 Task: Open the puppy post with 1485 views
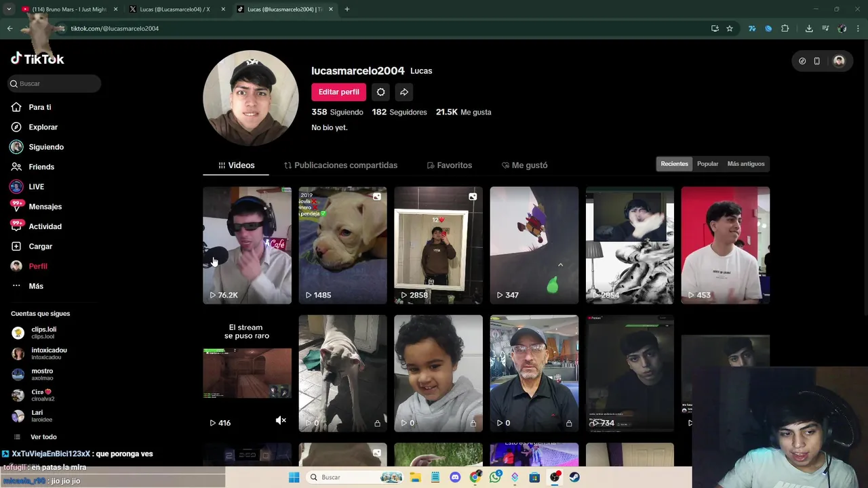[x=342, y=245]
